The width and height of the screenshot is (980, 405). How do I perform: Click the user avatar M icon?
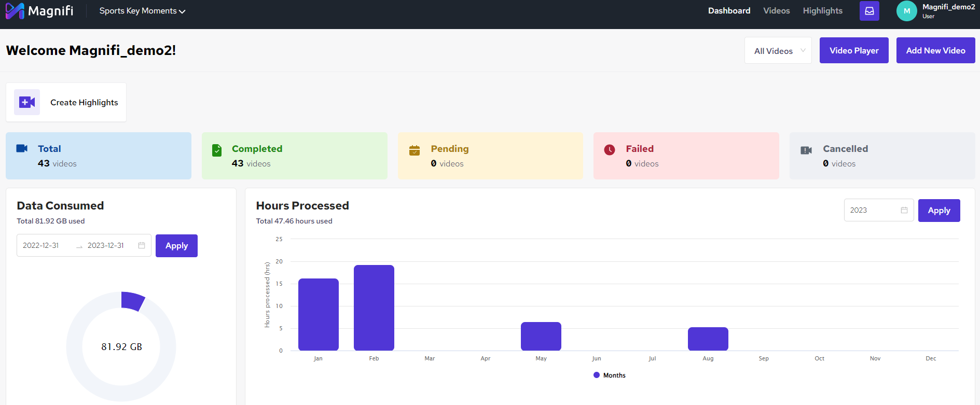907,11
